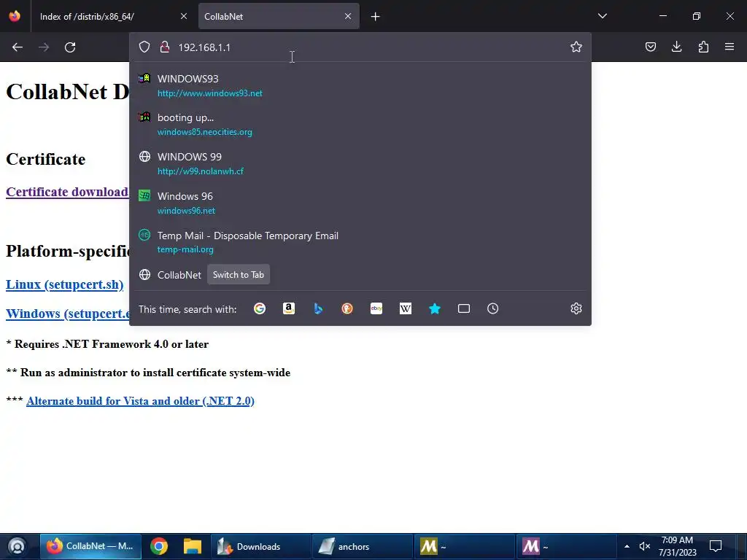The width and height of the screenshot is (747, 560).
Task: Search history with the clock shortcut
Action: click(493, 308)
